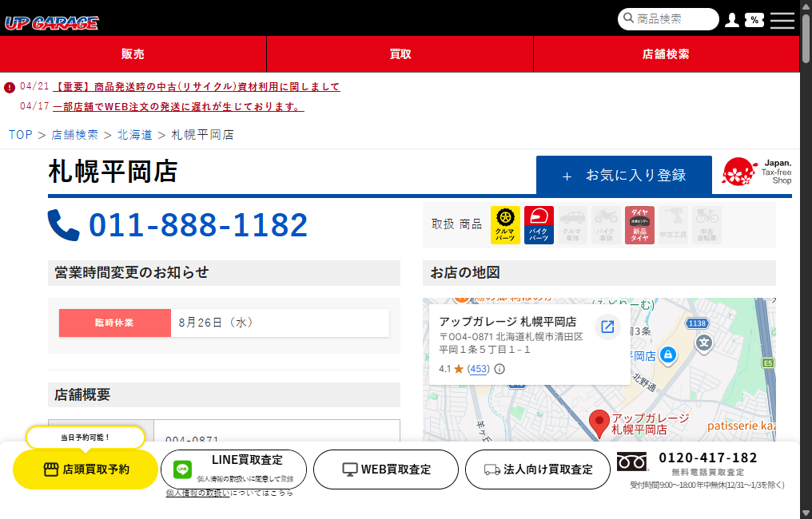This screenshot has width=812, height=519.
Task: Select the 新品タイヤ icon
Action: click(639, 225)
